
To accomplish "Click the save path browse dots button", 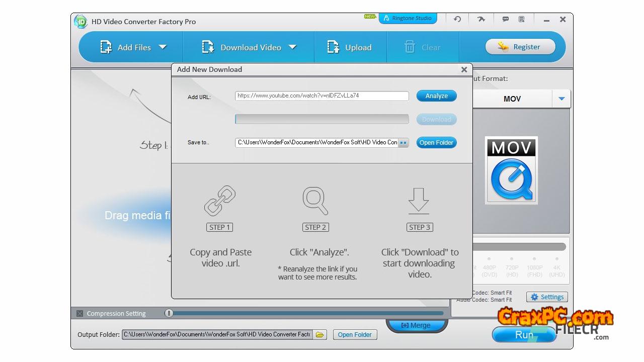I will coord(403,143).
